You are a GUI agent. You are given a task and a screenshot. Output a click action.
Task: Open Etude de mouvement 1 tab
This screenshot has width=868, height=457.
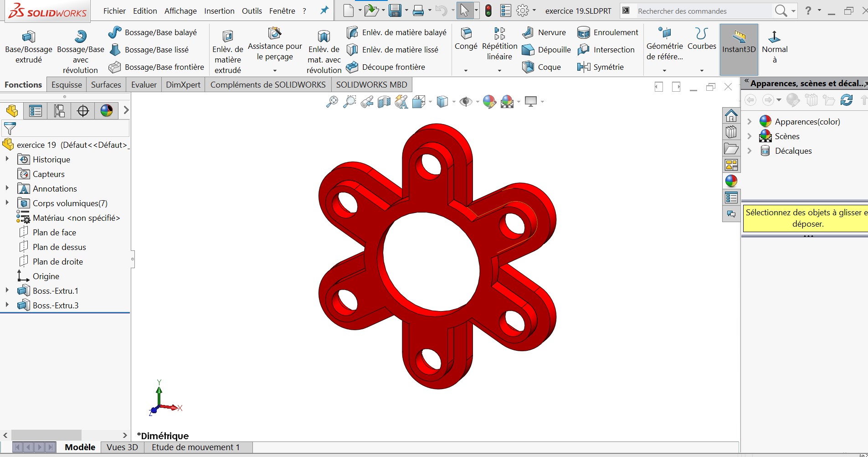[195, 447]
